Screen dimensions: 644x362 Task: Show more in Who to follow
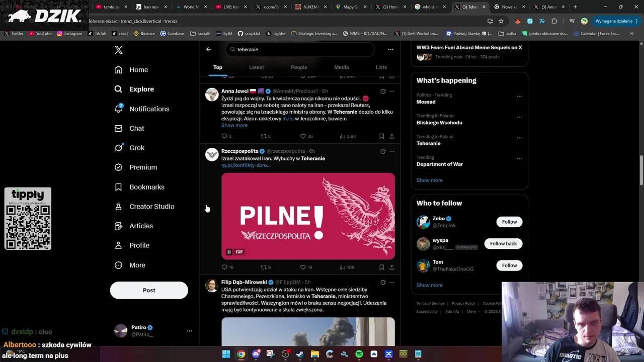(x=430, y=285)
